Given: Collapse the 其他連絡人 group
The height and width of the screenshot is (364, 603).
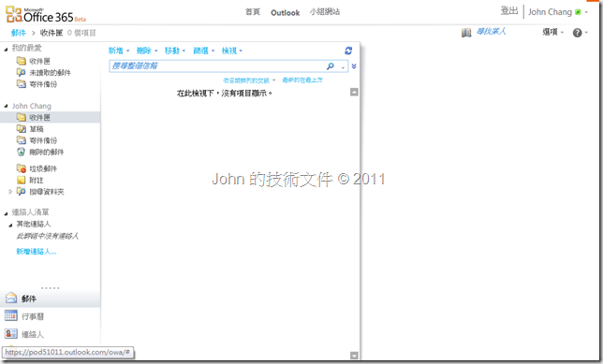Looking at the screenshot, I should coord(10,225).
